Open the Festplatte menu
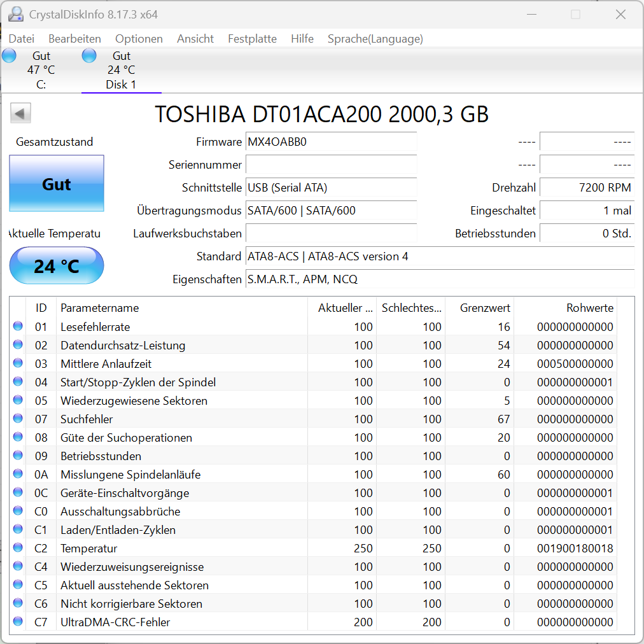Screen dimensions: 644x644 pyautogui.click(x=252, y=39)
